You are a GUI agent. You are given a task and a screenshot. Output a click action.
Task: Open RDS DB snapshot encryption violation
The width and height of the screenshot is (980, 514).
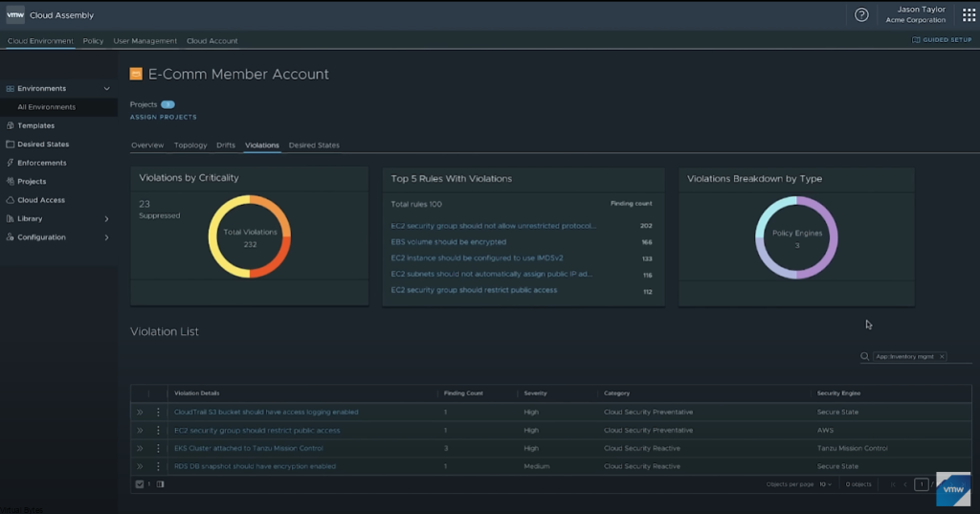tap(255, 466)
